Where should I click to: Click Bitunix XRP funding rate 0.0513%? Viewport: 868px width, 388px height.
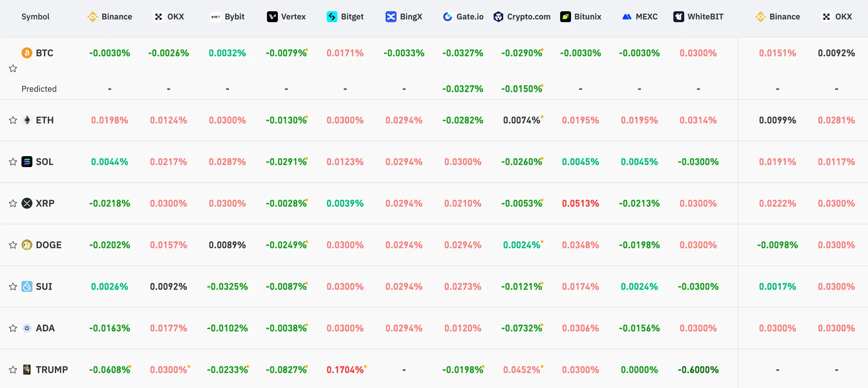(580, 203)
